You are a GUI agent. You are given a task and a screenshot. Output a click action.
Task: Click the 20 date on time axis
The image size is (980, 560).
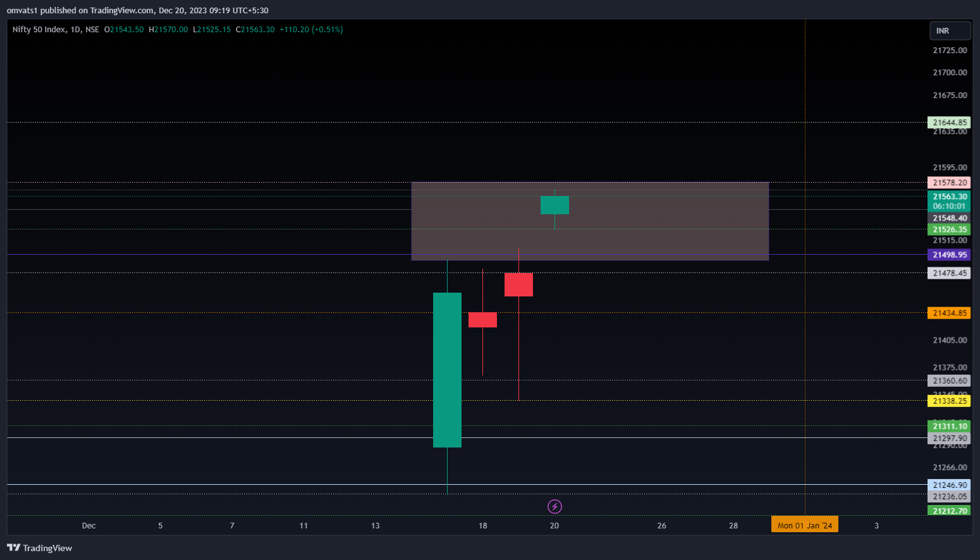pyautogui.click(x=554, y=526)
